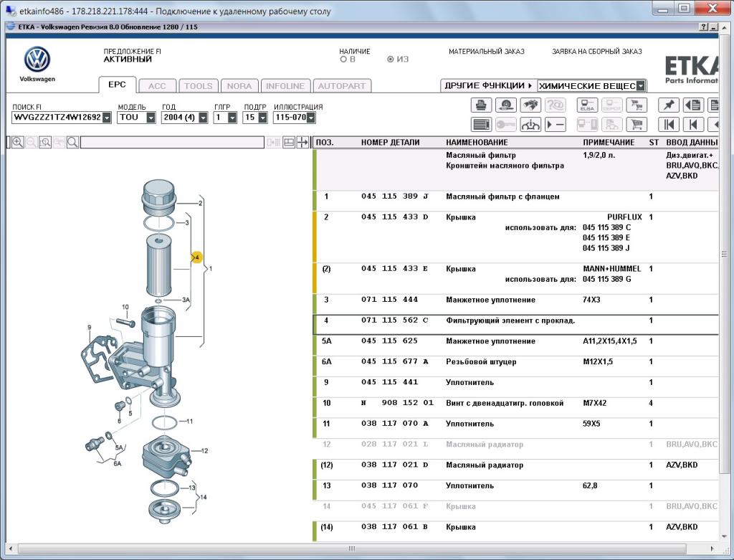Viewport: 734px width, 560px height.
Task: Click the ELSA link icon
Action: (x=587, y=105)
